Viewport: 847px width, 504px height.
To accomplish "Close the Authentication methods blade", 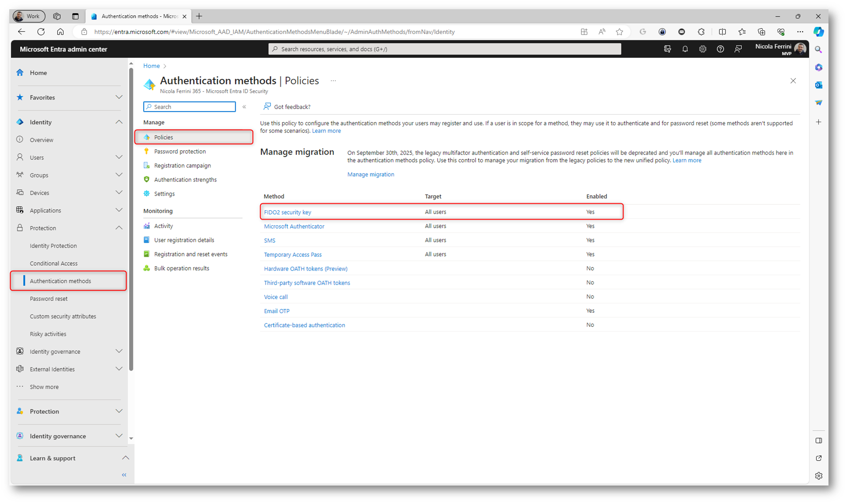I will click(793, 81).
